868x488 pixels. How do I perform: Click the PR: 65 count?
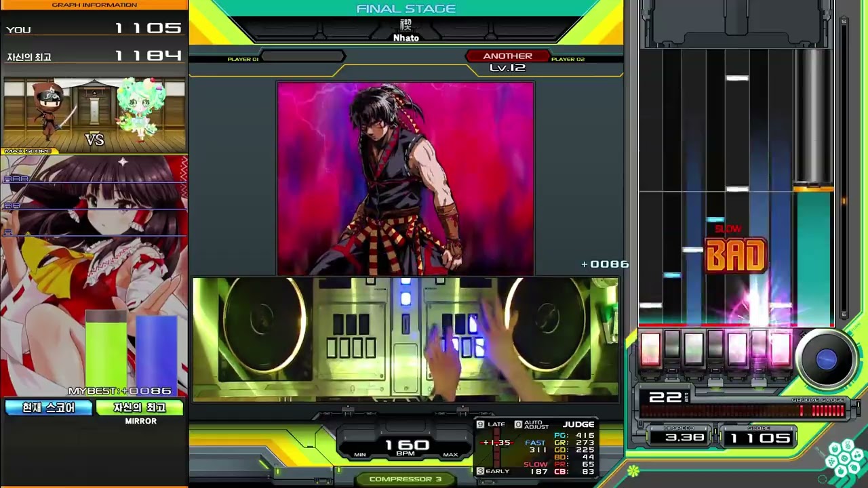point(574,464)
